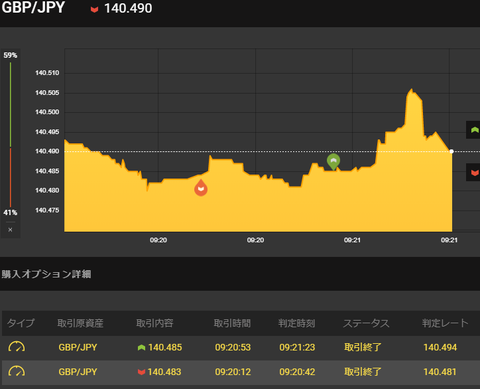Click the expiry time 09:21:23
The image size is (480, 389).
pos(297,347)
